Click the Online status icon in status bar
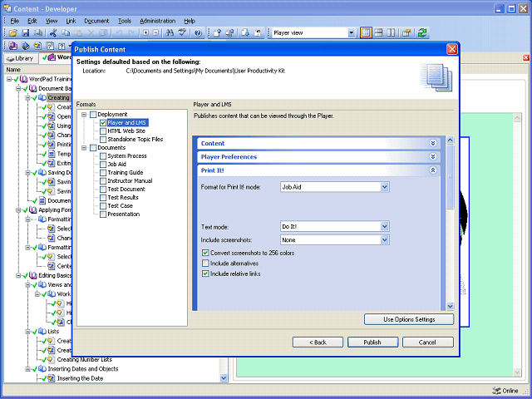 coord(496,391)
